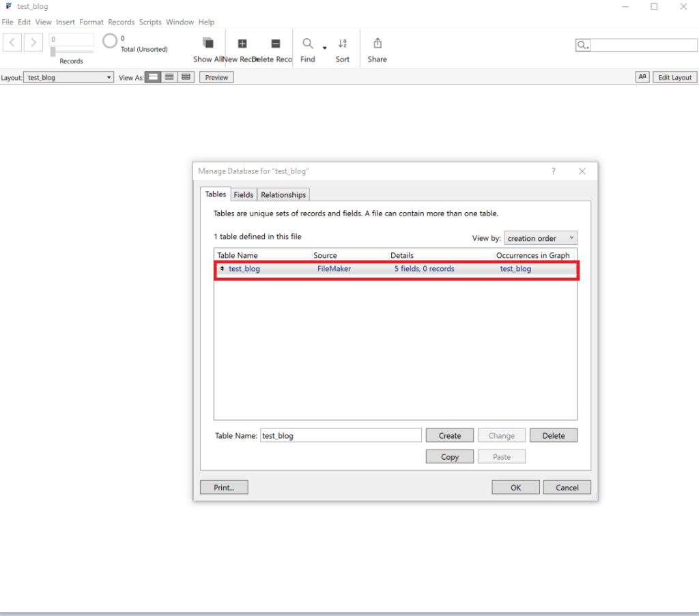Open the Records menu
Screen dimensions: 699x616
click(121, 22)
